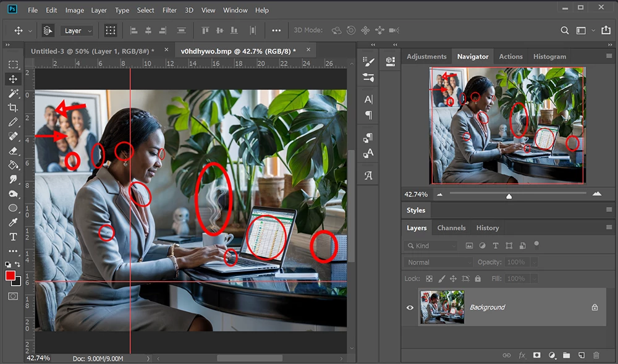Image resolution: width=618 pixels, height=364 pixels.
Task: Open the Opacity dropdown arrow
Action: click(535, 263)
